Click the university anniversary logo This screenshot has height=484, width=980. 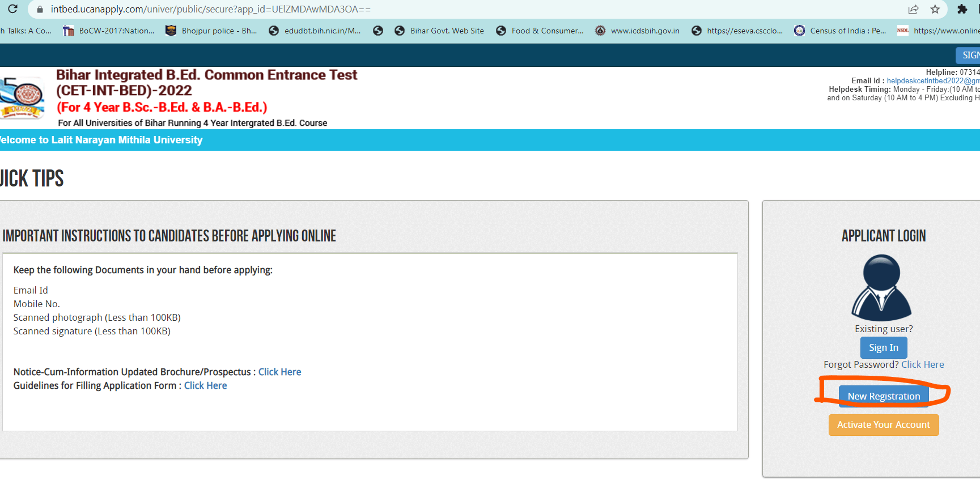click(22, 98)
